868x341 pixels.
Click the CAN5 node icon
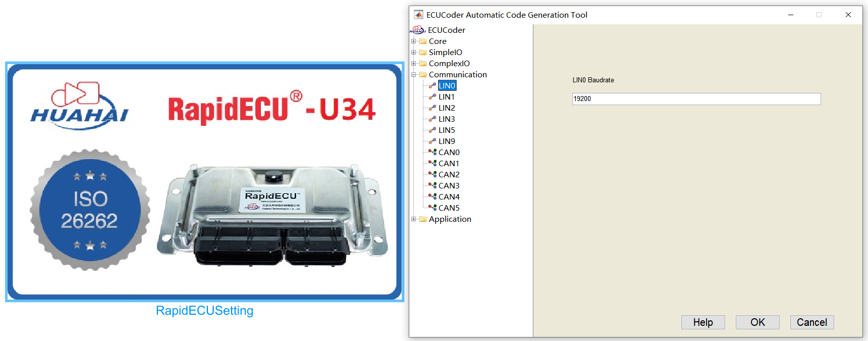(x=432, y=208)
